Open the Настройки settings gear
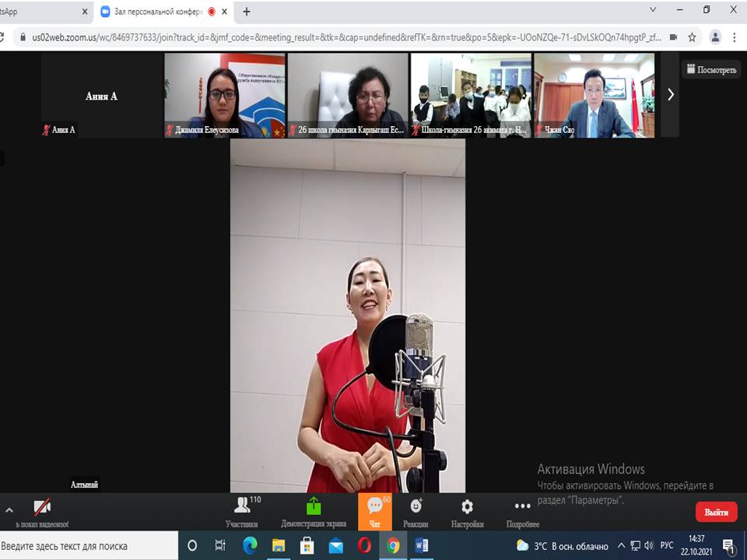This screenshot has width=747, height=560. click(468, 512)
